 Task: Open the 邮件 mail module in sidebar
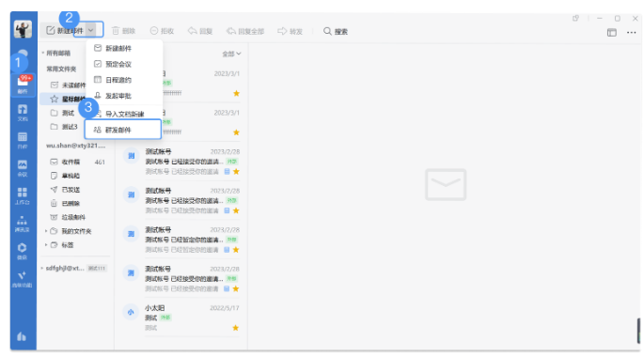point(23,85)
